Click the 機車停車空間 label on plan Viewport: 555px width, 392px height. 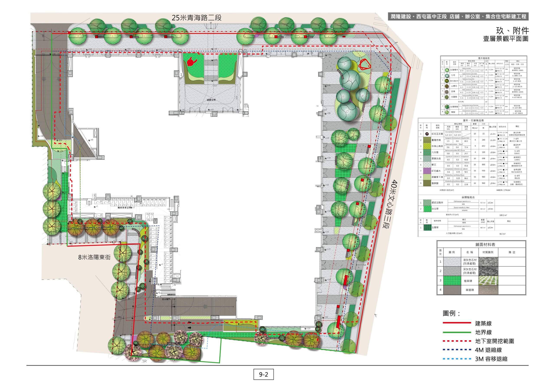125,207
